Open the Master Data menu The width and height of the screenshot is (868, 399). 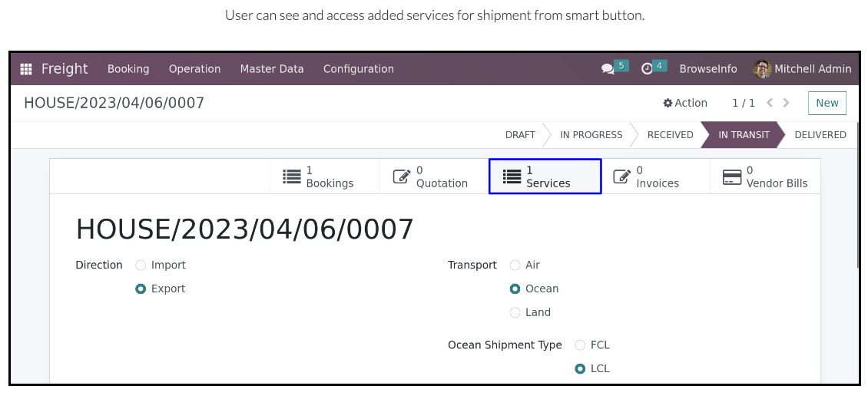272,69
